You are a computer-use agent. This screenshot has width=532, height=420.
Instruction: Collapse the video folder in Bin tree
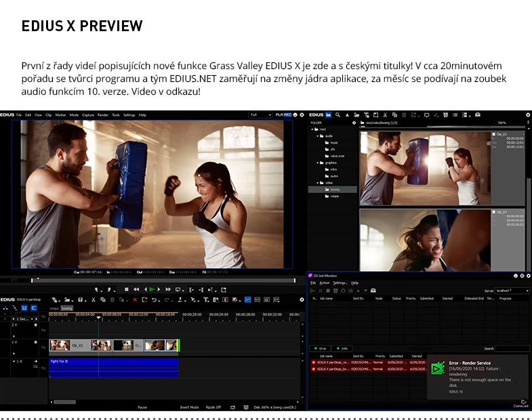[x=318, y=183]
